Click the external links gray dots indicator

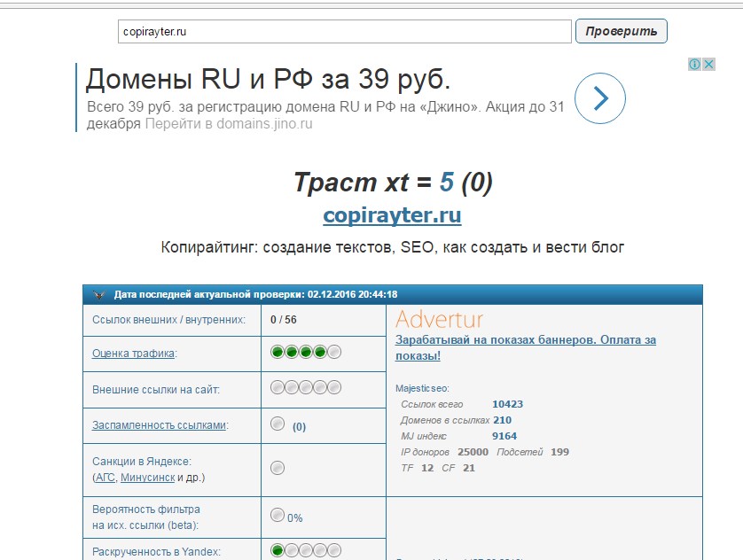click(x=306, y=388)
